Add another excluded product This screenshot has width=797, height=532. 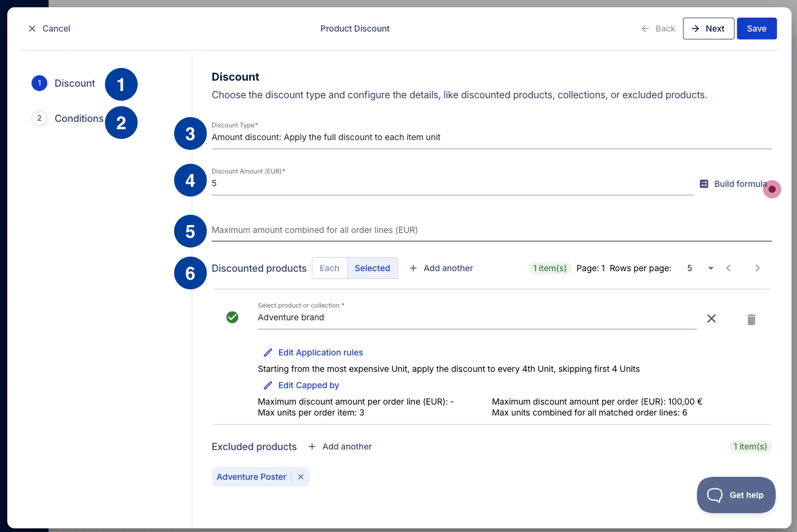(x=340, y=446)
